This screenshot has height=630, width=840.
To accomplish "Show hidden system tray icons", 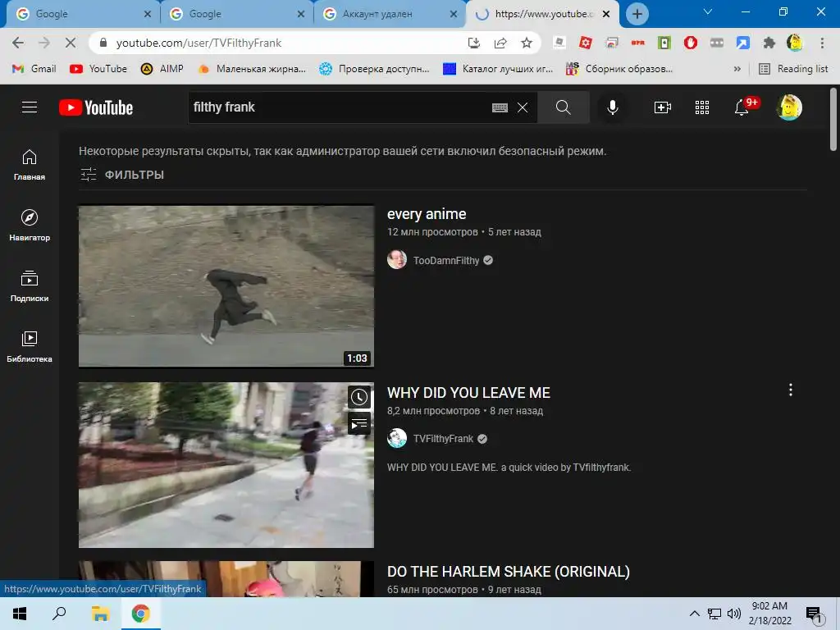I will coord(694,614).
